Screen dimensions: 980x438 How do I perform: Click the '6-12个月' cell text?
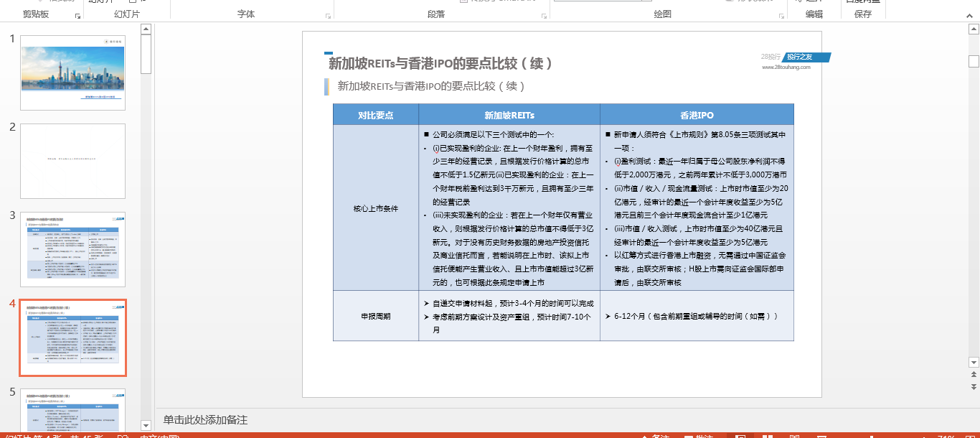pos(696,316)
